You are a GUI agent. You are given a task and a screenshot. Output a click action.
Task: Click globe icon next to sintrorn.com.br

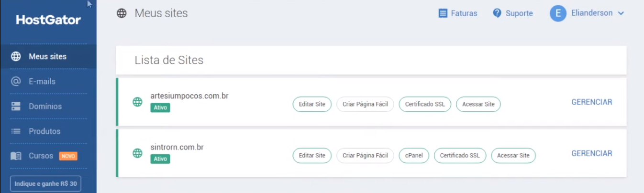point(137,153)
